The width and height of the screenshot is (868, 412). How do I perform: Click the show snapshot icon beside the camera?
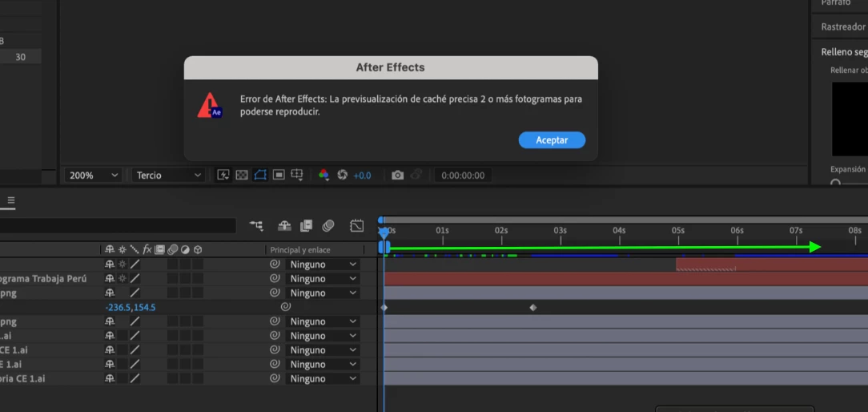pos(416,176)
